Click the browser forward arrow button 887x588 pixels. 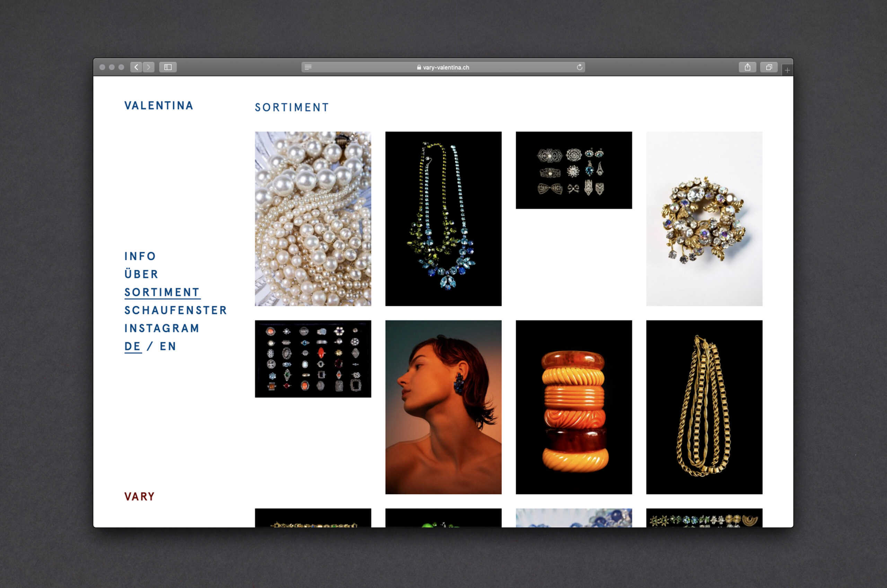[x=149, y=67]
